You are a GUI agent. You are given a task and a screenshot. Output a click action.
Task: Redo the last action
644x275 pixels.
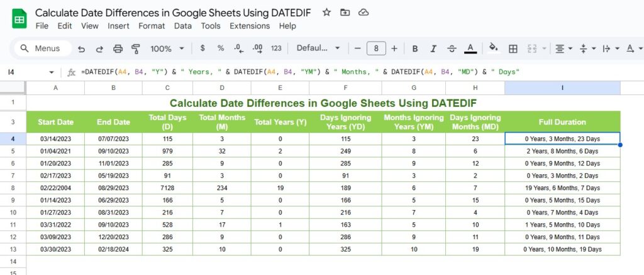pyautogui.click(x=99, y=48)
